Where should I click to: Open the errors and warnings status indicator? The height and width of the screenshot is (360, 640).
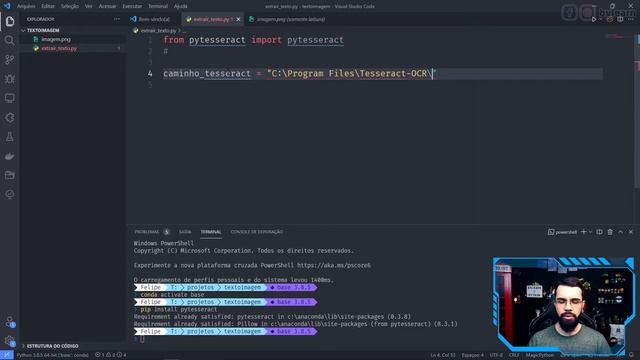[111, 355]
